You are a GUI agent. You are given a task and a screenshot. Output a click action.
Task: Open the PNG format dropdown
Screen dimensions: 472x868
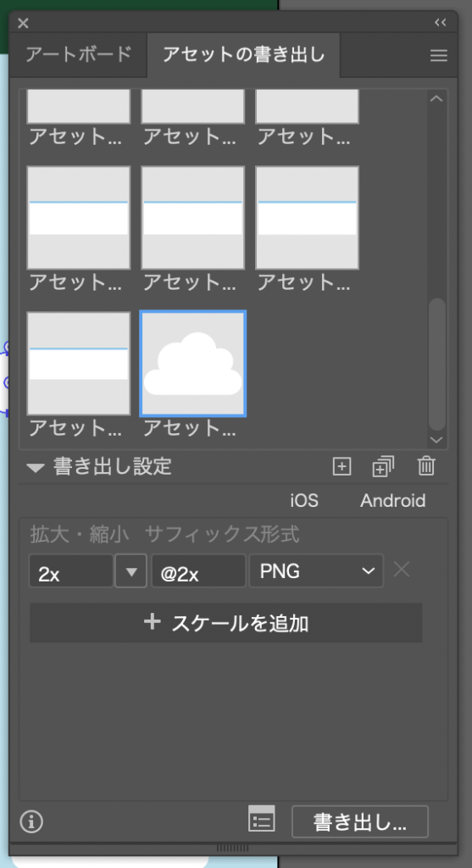[x=316, y=570]
